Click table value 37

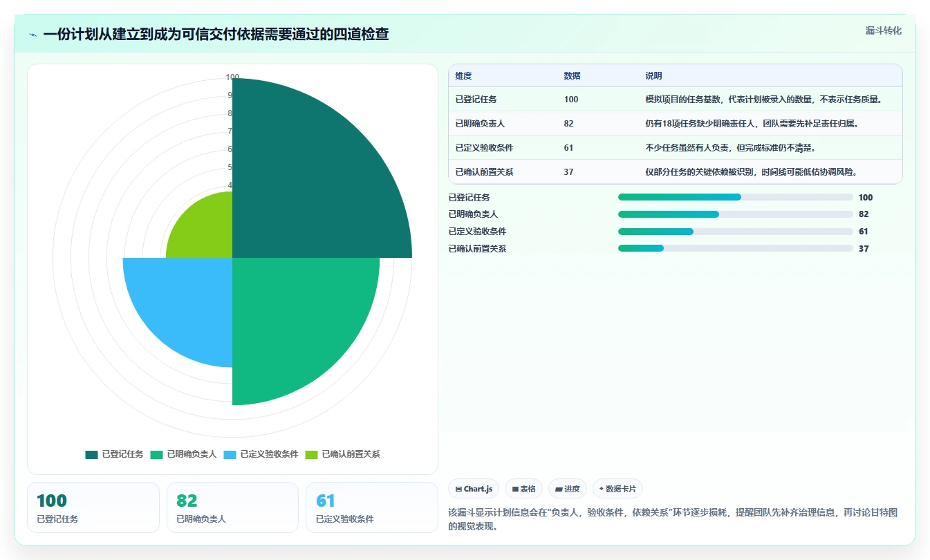tap(568, 172)
